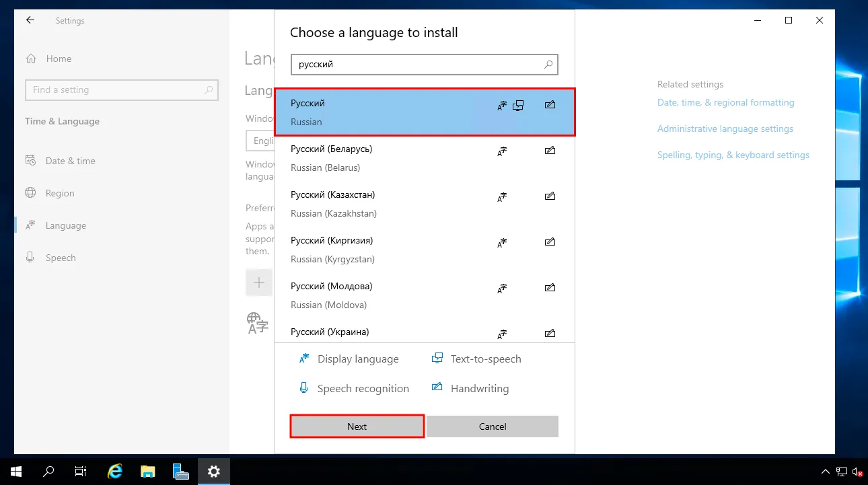Open File Explorer from taskbar
This screenshot has width=868, height=485.
148,471
